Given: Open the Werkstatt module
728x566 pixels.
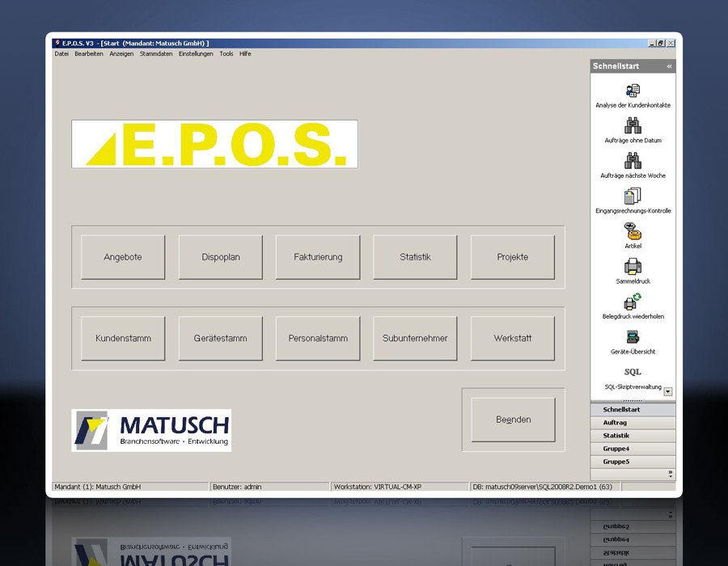Looking at the screenshot, I should (513, 338).
